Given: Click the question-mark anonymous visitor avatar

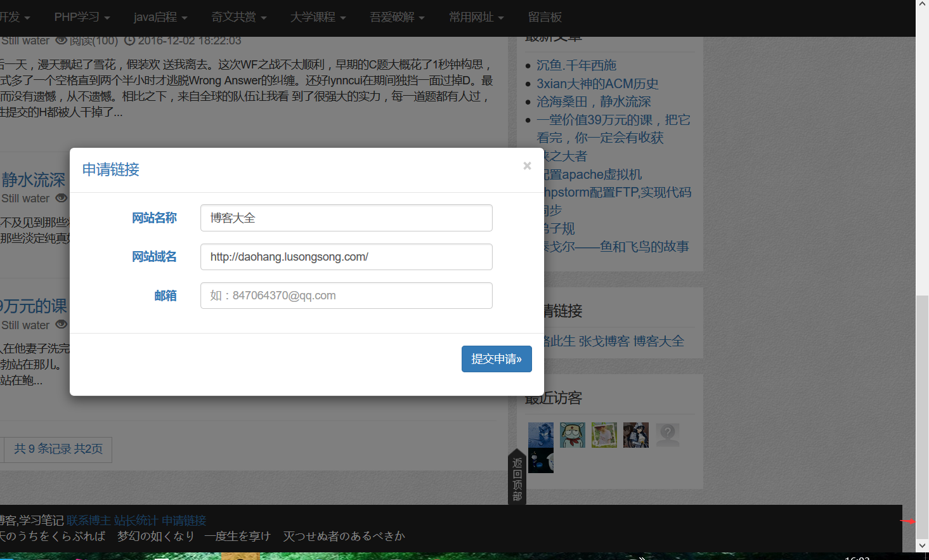Looking at the screenshot, I should [667, 434].
